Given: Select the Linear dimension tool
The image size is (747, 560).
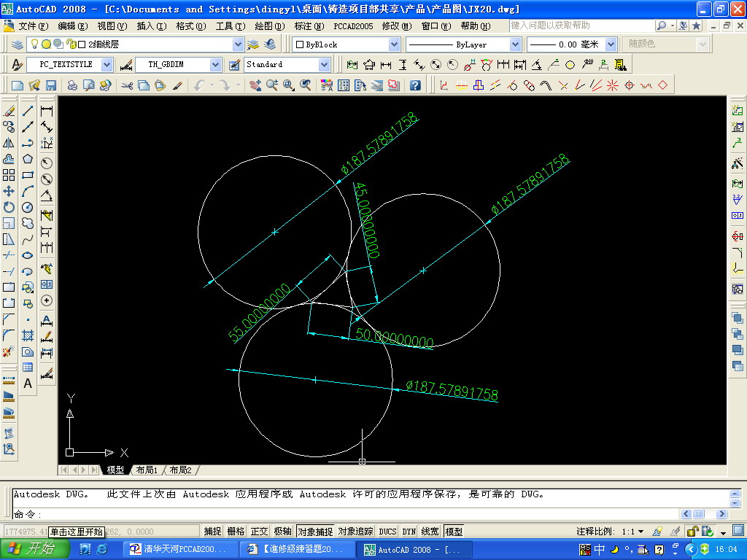Looking at the screenshot, I should pyautogui.click(x=47, y=112).
